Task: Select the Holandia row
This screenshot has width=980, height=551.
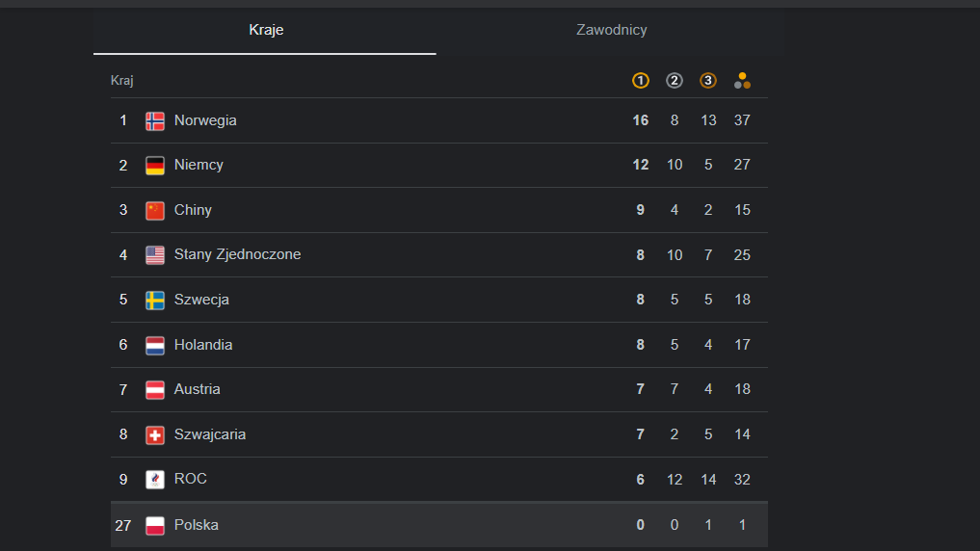Action: click(438, 345)
